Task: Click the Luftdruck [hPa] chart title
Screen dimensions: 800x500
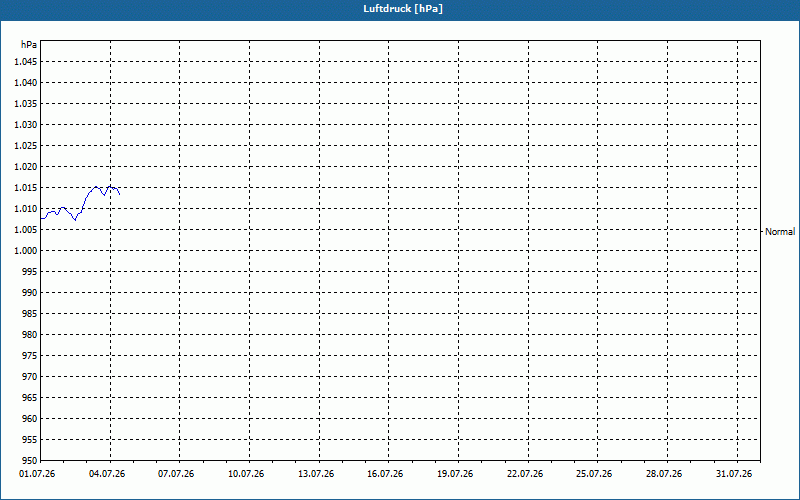Action: pyautogui.click(x=403, y=9)
